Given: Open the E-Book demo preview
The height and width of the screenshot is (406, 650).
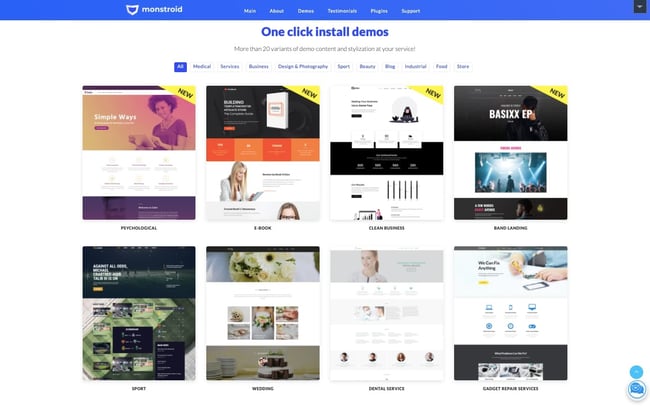Looking at the screenshot, I should pyautogui.click(x=262, y=152).
